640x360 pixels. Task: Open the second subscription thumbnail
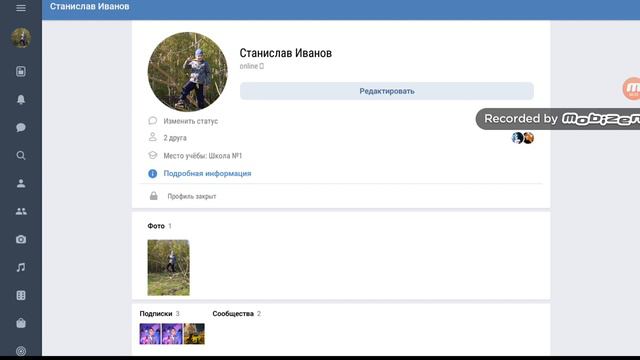(x=172, y=334)
